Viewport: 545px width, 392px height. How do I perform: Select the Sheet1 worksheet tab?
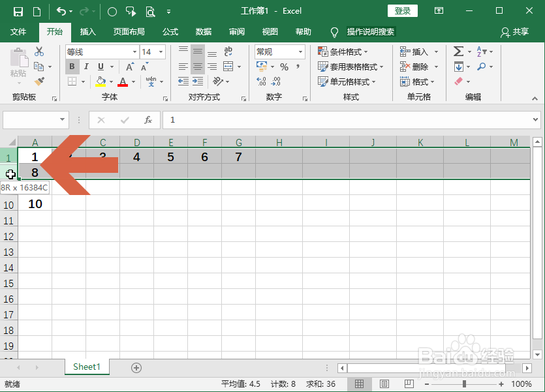(x=87, y=367)
